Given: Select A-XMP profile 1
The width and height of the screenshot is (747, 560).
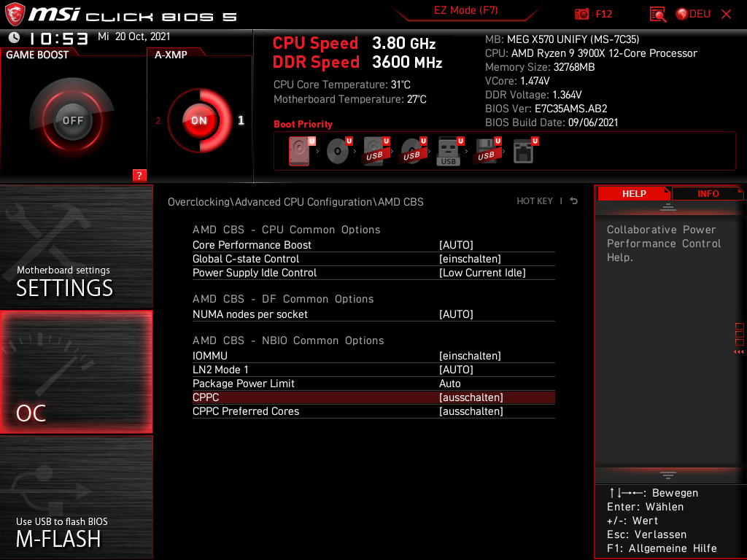Looking at the screenshot, I should pyautogui.click(x=241, y=120).
